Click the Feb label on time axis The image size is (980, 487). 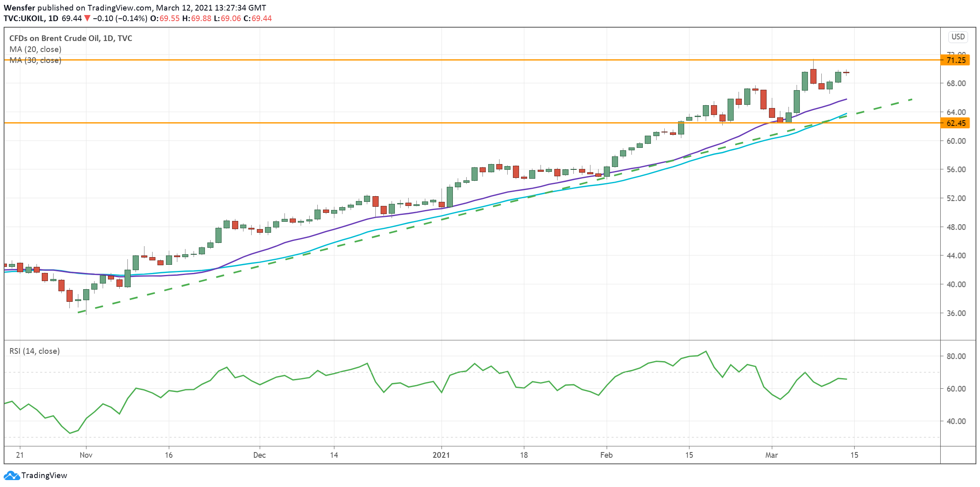coord(606,455)
